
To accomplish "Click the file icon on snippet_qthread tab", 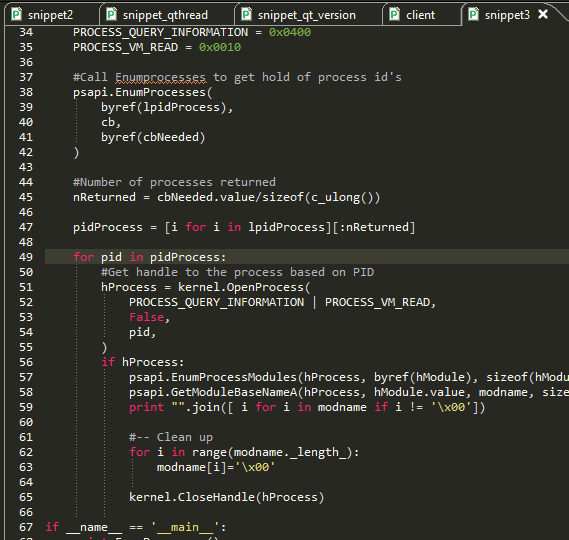I will point(111,15).
